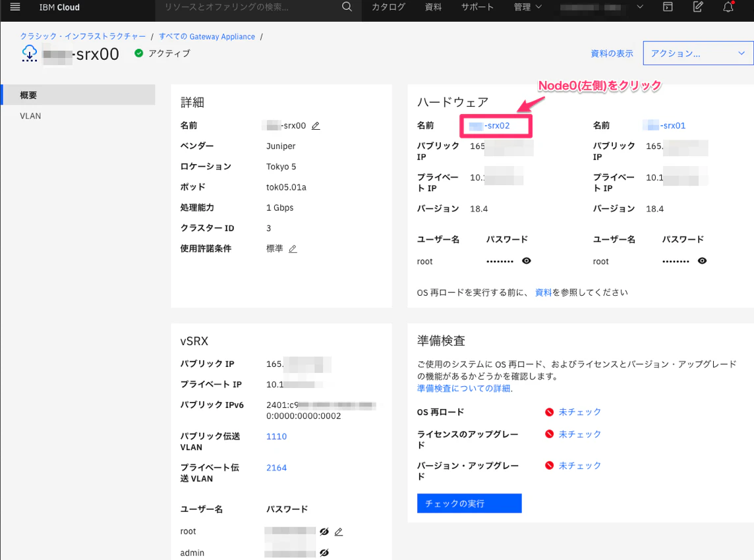Click the search magnifier icon

point(347,7)
